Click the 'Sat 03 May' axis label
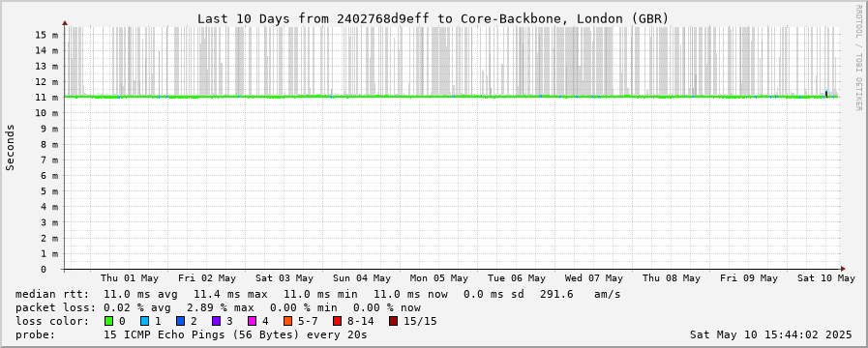 point(284,278)
